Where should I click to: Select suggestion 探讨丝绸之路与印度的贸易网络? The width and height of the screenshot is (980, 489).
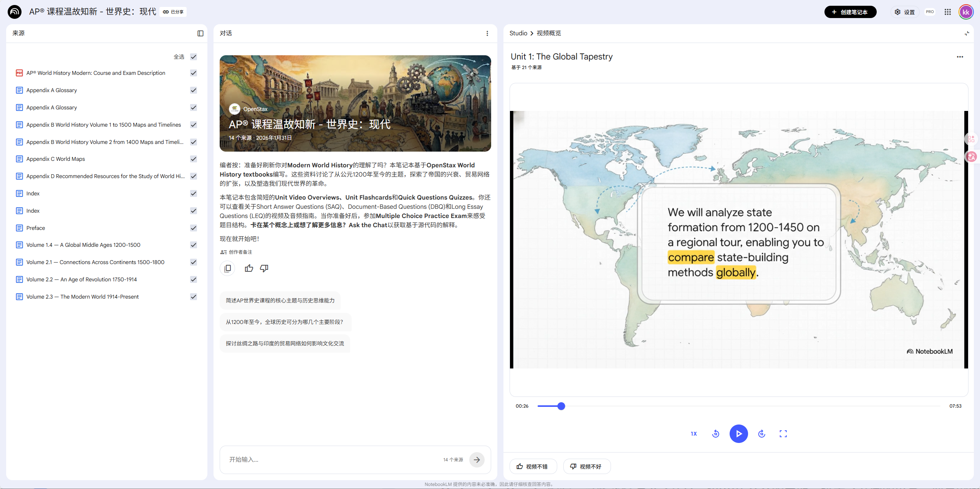(x=285, y=344)
